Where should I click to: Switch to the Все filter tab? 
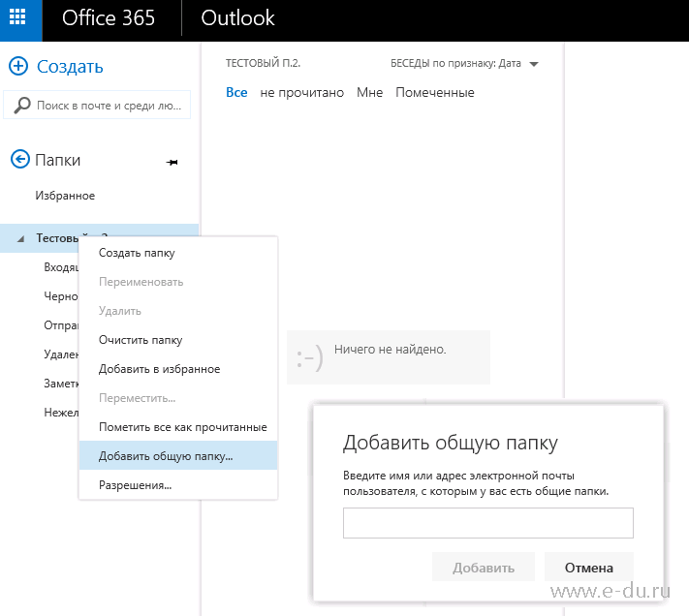pyautogui.click(x=236, y=93)
